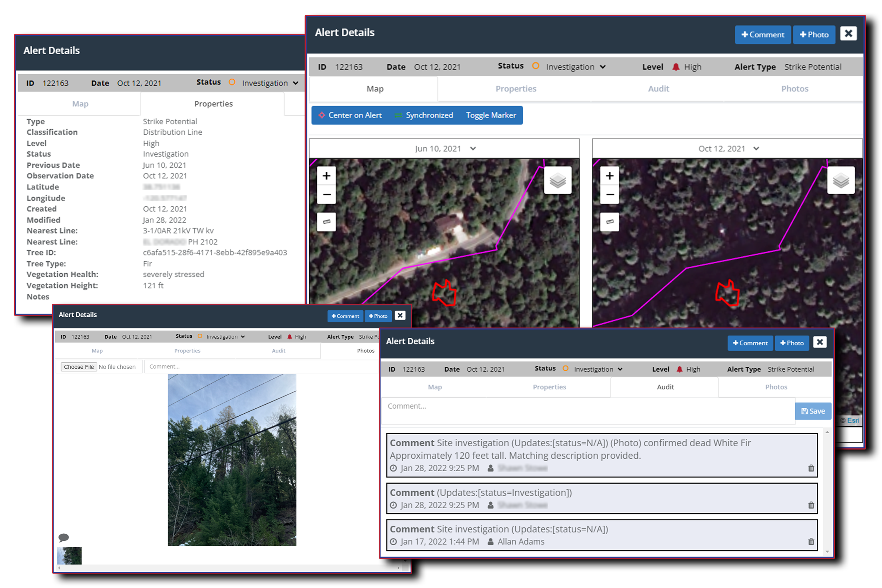Click the audit comments scrollbar down arrow

pyautogui.click(x=827, y=552)
